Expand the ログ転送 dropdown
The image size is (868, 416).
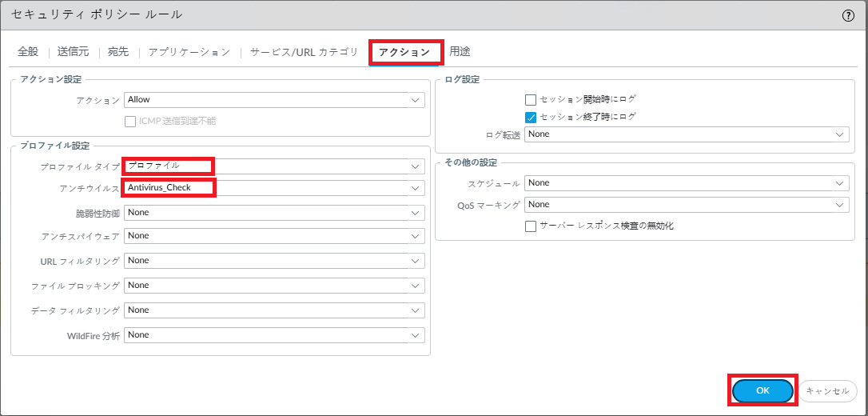click(686, 134)
